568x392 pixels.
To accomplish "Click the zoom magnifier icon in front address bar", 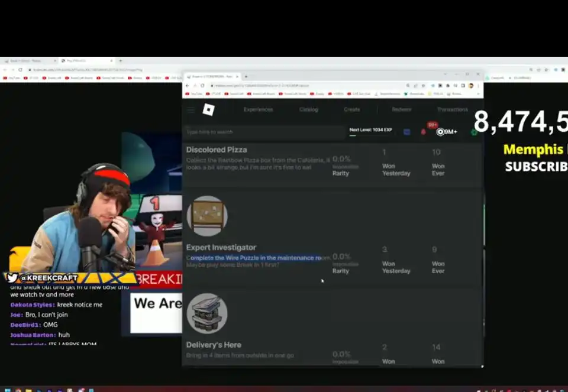I will 408,86.
